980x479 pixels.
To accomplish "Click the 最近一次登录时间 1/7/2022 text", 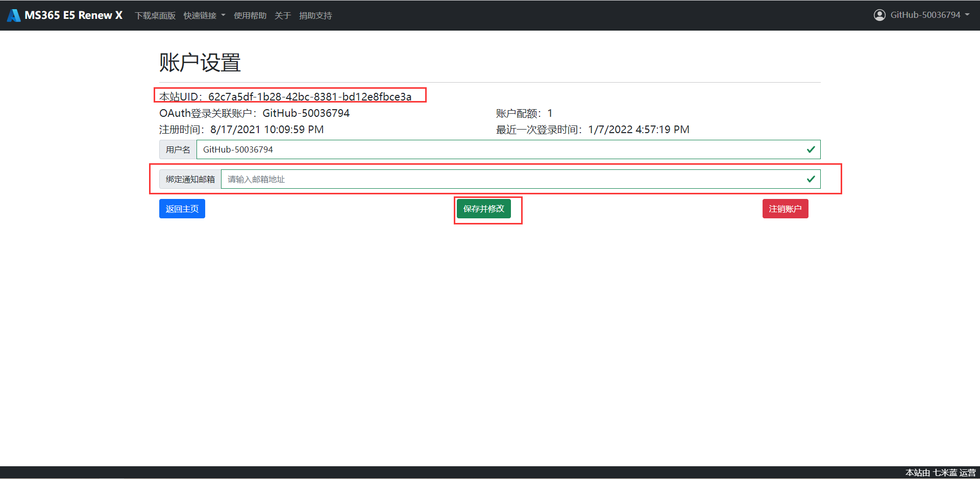I will tap(593, 130).
